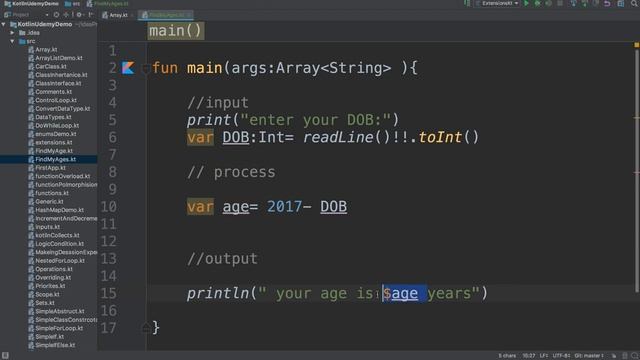
Task: Open ClassInhertance.kt file
Action: pos(61,75)
